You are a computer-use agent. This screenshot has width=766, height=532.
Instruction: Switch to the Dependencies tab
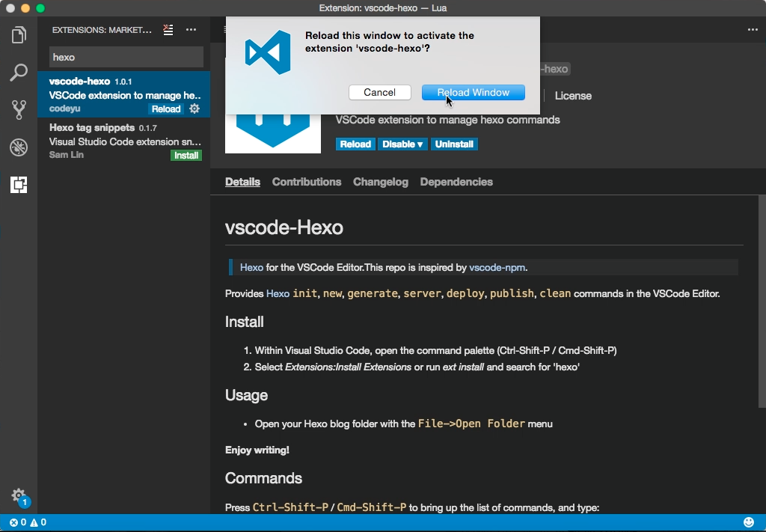pyautogui.click(x=456, y=182)
